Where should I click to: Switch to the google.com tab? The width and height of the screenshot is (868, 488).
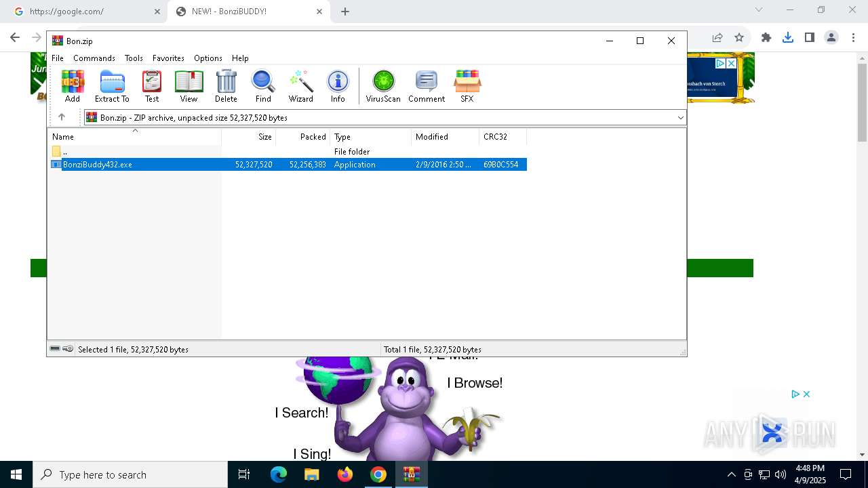tap(83, 12)
